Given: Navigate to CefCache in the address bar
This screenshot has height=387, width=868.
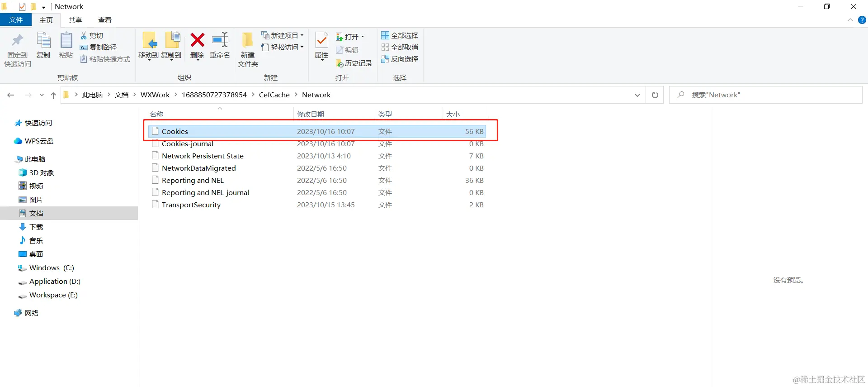Looking at the screenshot, I should 274,95.
